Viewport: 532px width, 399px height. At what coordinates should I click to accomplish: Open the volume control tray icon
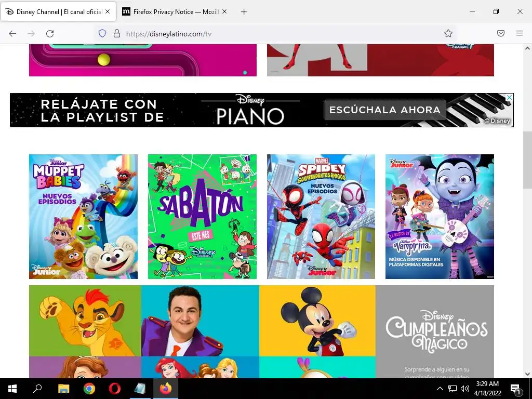pos(465,389)
